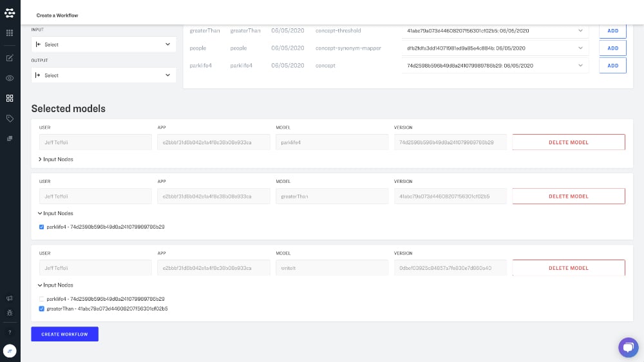
Task: Click the bug report icon in the sidebar
Action: click(x=10, y=312)
